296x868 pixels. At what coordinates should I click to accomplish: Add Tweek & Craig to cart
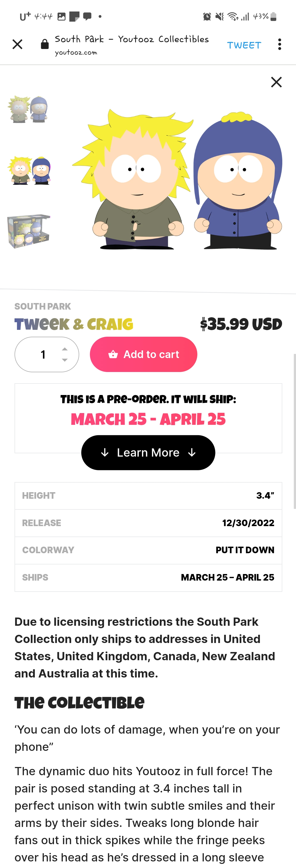click(143, 354)
